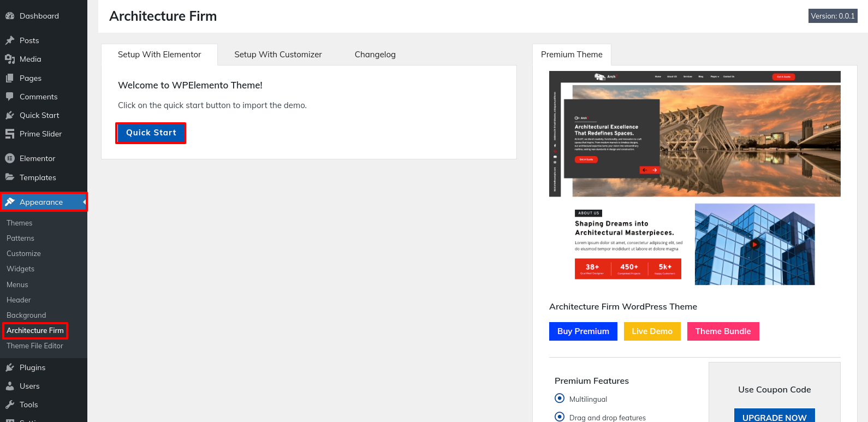Select the Drag and drop features radio

560,417
